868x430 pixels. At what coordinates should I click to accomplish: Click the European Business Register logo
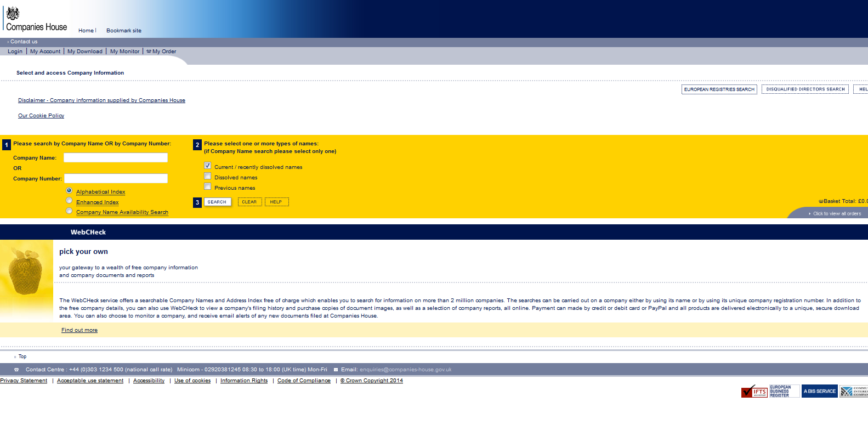(784, 391)
